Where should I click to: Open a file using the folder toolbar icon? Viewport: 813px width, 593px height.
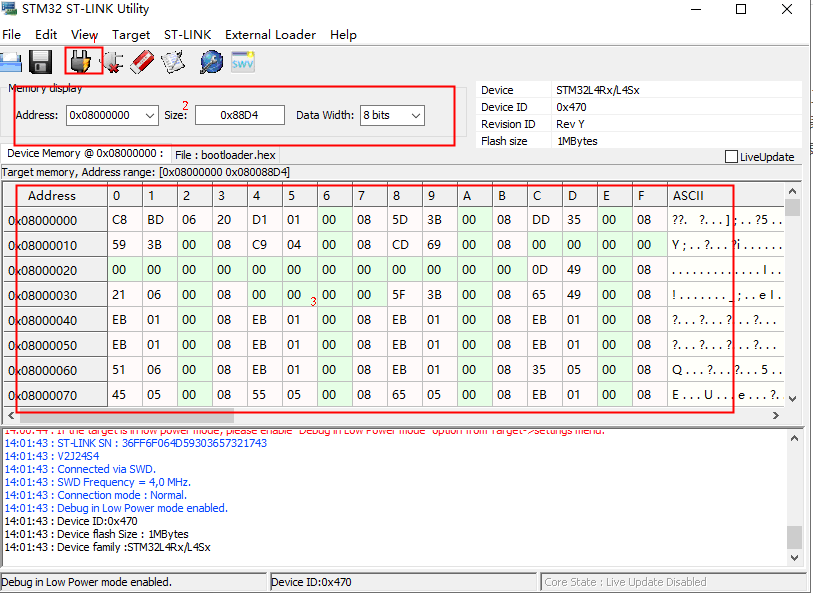[12, 61]
